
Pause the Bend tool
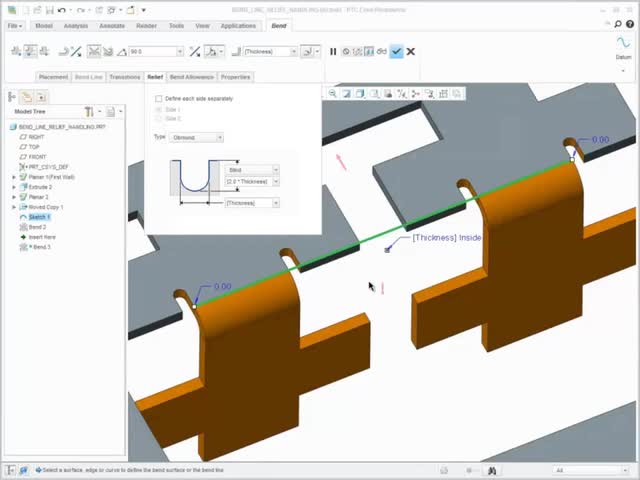pos(333,51)
